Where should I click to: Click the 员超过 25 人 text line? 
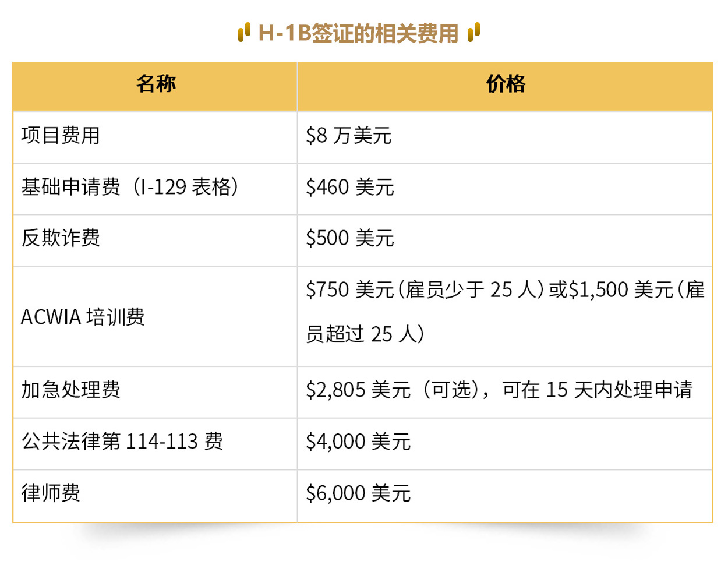[365, 334]
